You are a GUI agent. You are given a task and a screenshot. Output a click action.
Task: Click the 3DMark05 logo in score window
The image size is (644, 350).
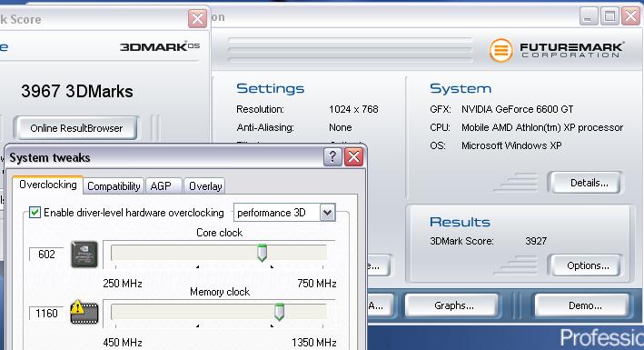(x=160, y=46)
